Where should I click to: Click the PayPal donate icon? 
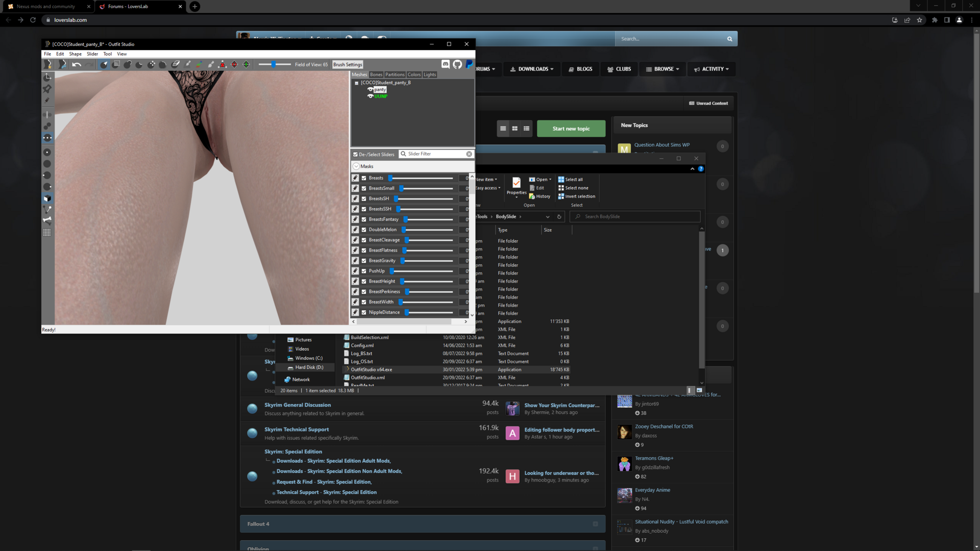pos(469,64)
